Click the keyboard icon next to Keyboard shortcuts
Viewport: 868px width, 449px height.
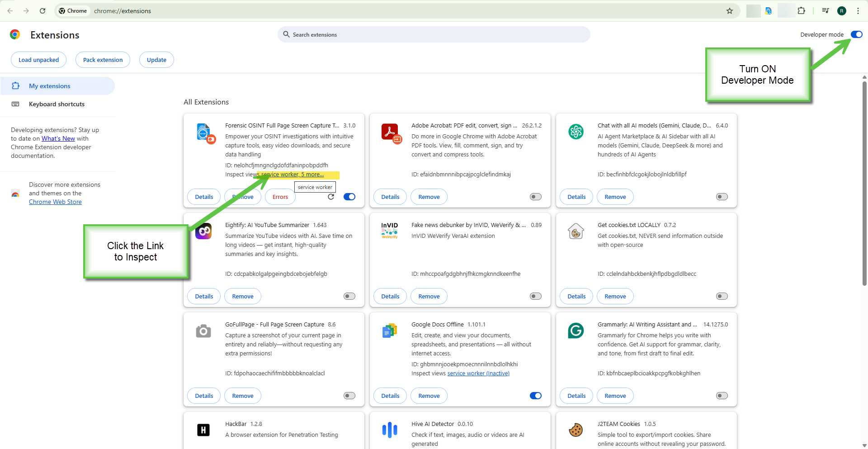(15, 104)
